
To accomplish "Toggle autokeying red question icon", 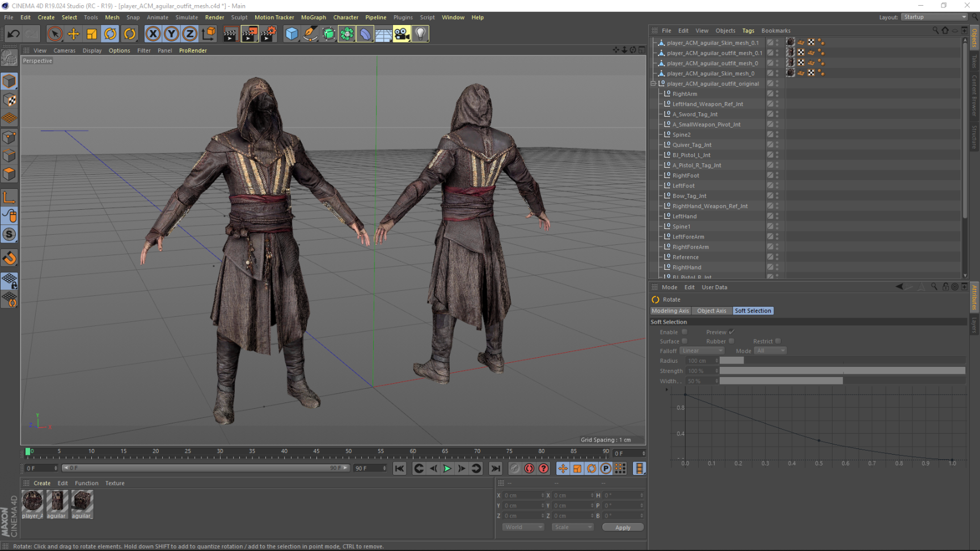I will (x=543, y=468).
